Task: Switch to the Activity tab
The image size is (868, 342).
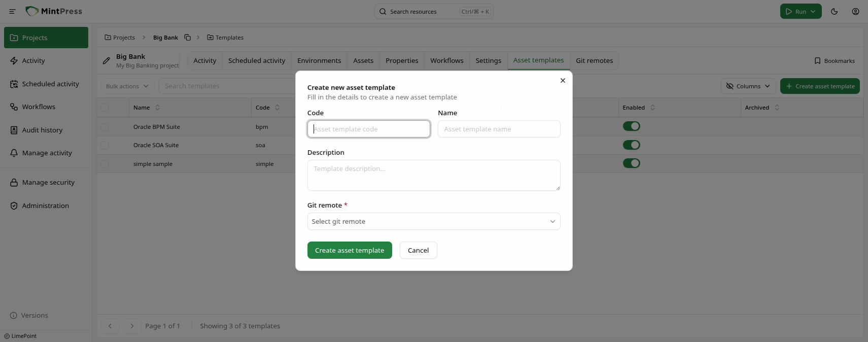Action: 205,60
